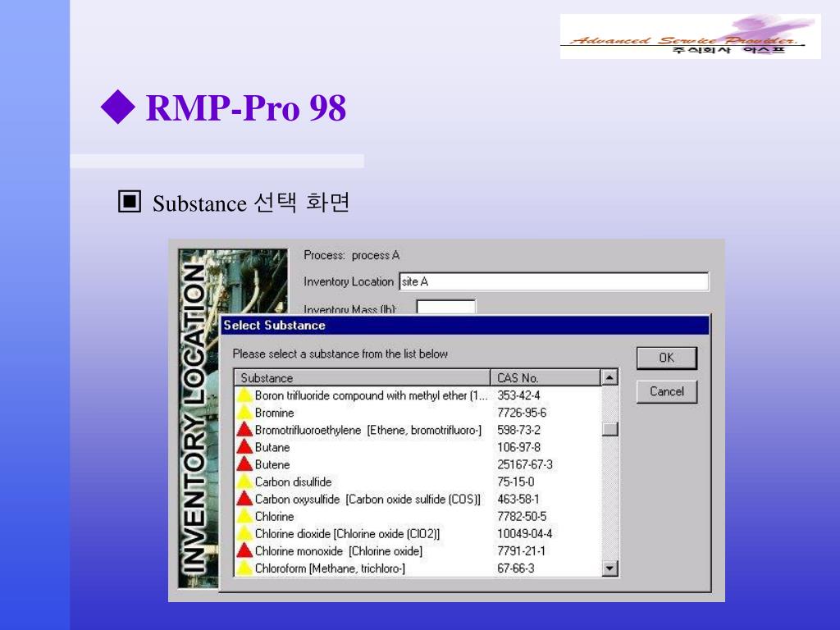Click the Inventory Location field containing site A
Screen dimensions: 840x630
tap(554, 282)
